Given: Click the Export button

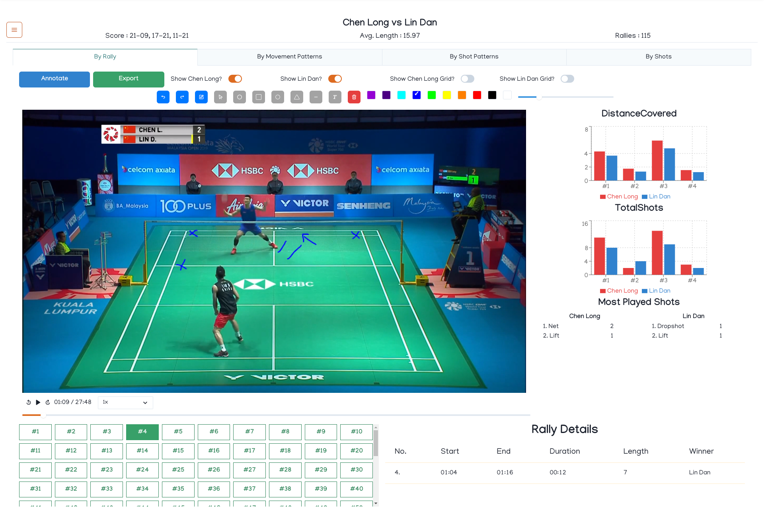Looking at the screenshot, I should 128,78.
